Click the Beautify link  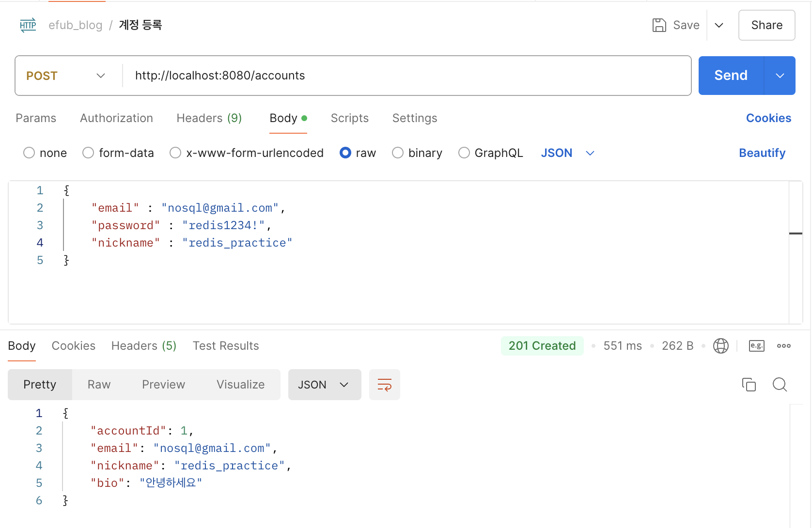coord(762,153)
